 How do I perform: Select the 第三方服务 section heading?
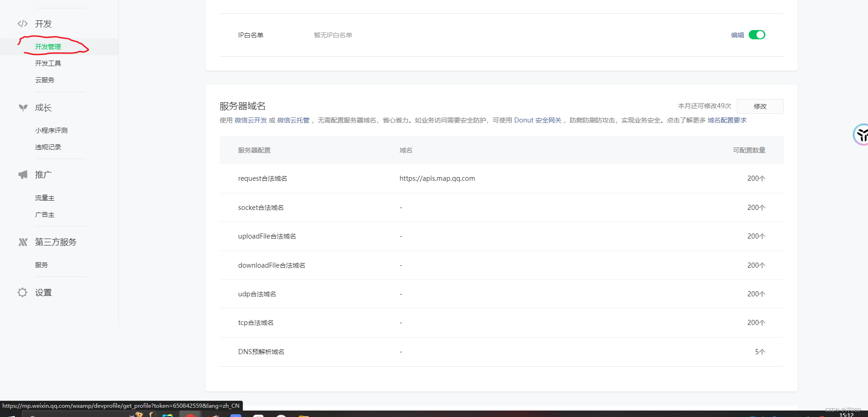point(56,242)
